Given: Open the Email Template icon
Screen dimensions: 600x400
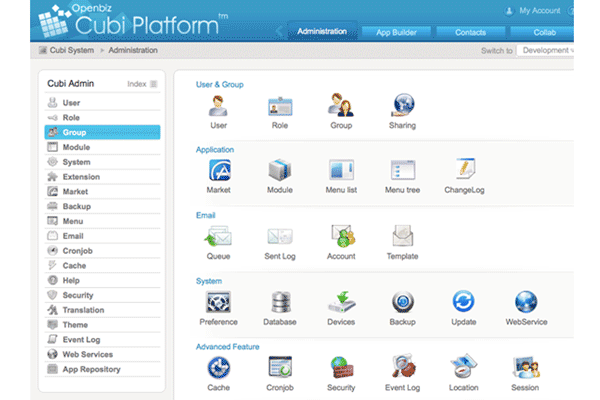Looking at the screenshot, I should pos(403,236).
